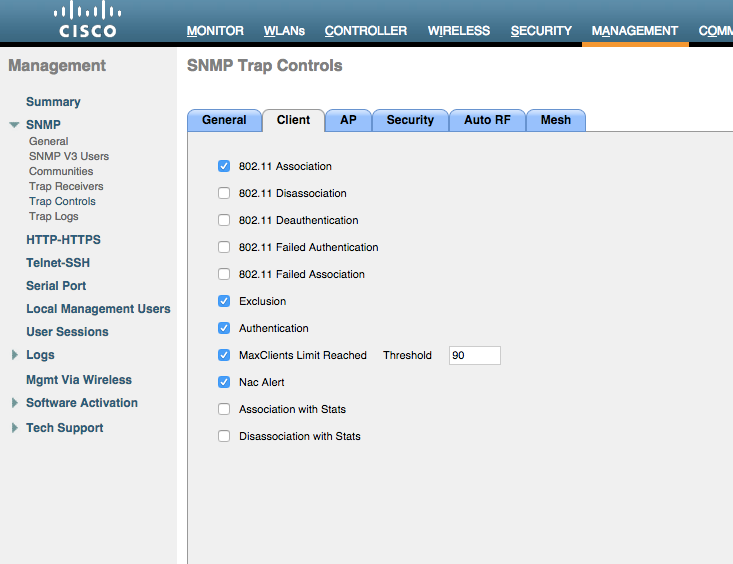
Task: Collapse the SNMP tree section
Action: coord(14,125)
